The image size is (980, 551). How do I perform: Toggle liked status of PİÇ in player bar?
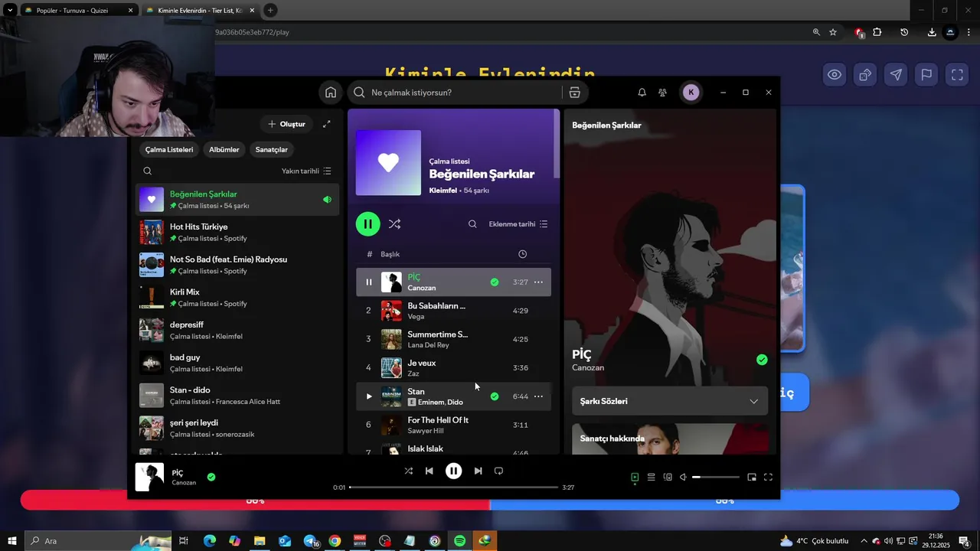coord(211,478)
